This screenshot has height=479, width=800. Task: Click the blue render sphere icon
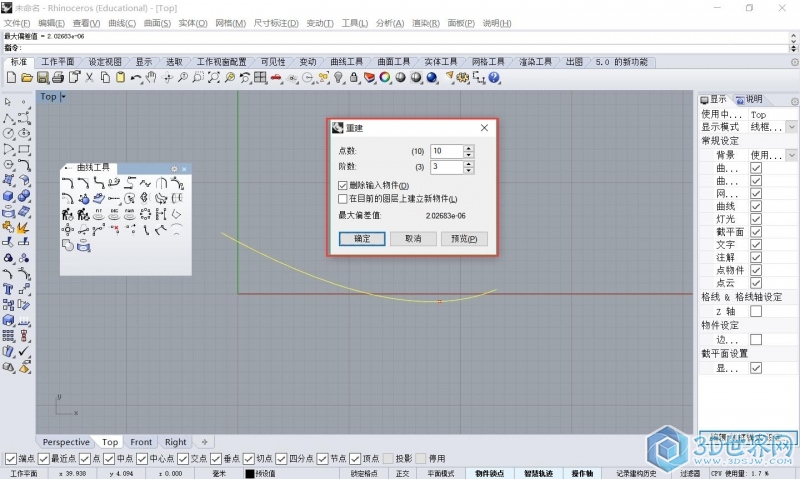432,78
